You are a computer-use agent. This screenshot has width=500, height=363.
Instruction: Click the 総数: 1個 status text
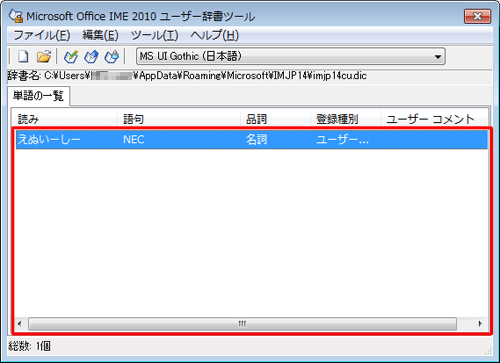coord(30,346)
